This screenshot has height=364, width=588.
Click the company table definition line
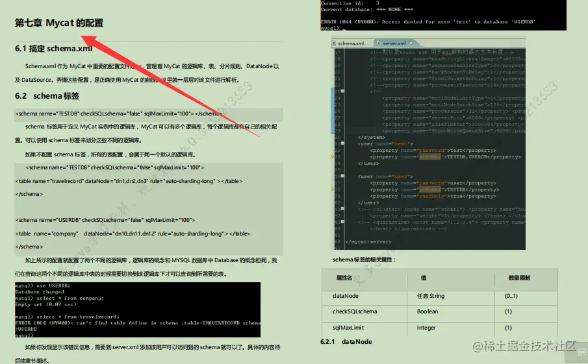(133, 234)
